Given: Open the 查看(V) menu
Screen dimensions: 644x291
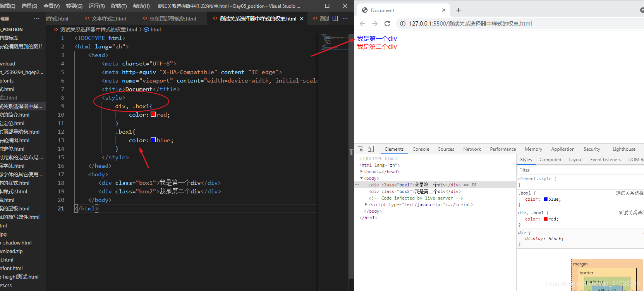Looking at the screenshot, I should [52, 6].
